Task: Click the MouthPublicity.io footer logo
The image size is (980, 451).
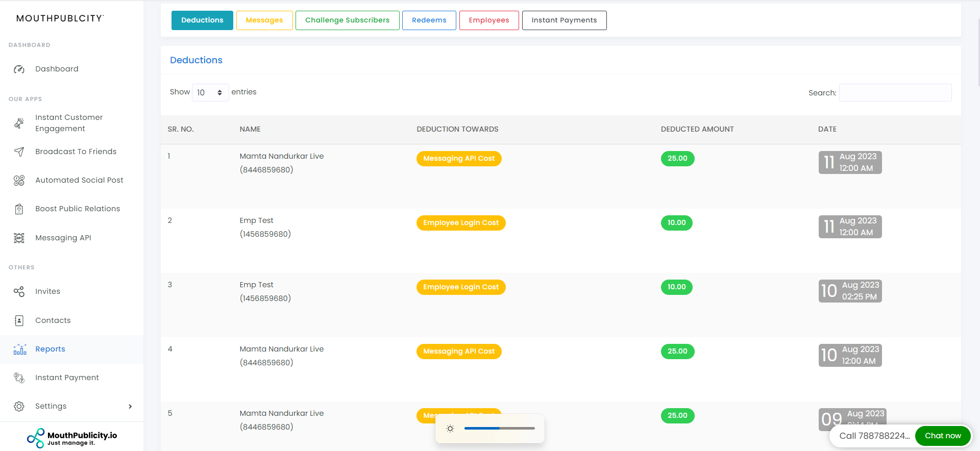Action: tap(72, 438)
